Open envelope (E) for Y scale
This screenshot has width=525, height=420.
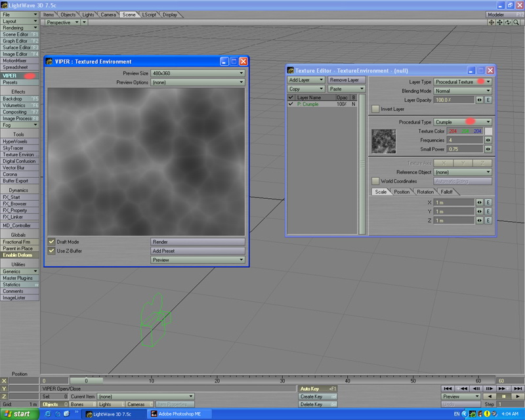(x=488, y=211)
